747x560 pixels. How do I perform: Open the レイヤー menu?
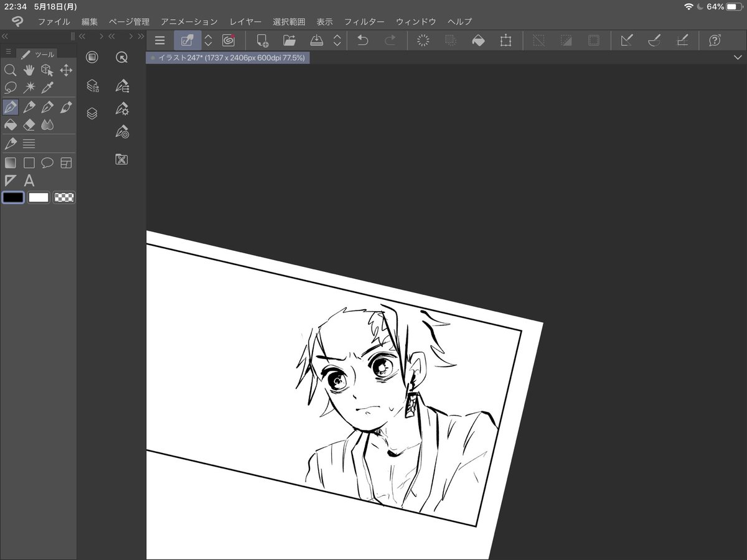[x=245, y=22]
